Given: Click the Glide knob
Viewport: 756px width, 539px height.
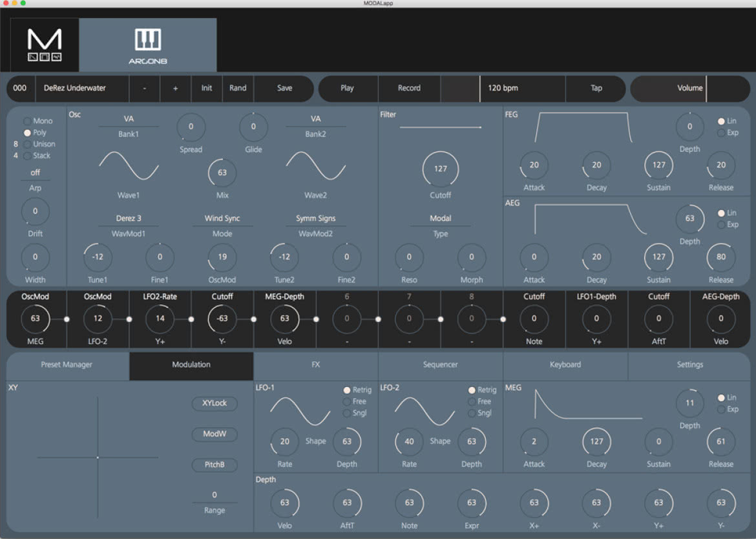Looking at the screenshot, I should [x=253, y=127].
